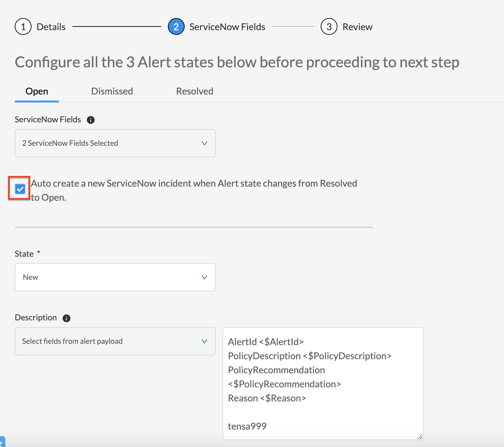Click the step 1 circle icon

(23, 27)
